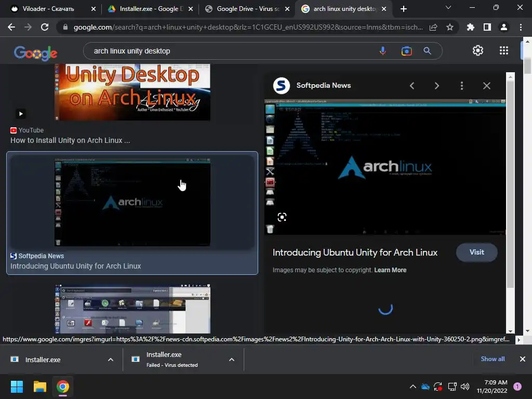Open a new browser tab
Image resolution: width=532 pixels, height=399 pixels.
[x=403, y=9]
